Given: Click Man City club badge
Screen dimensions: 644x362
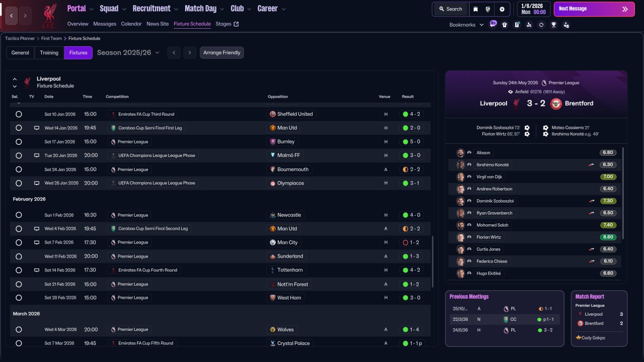Looking at the screenshot, I should pyautogui.click(x=273, y=242).
